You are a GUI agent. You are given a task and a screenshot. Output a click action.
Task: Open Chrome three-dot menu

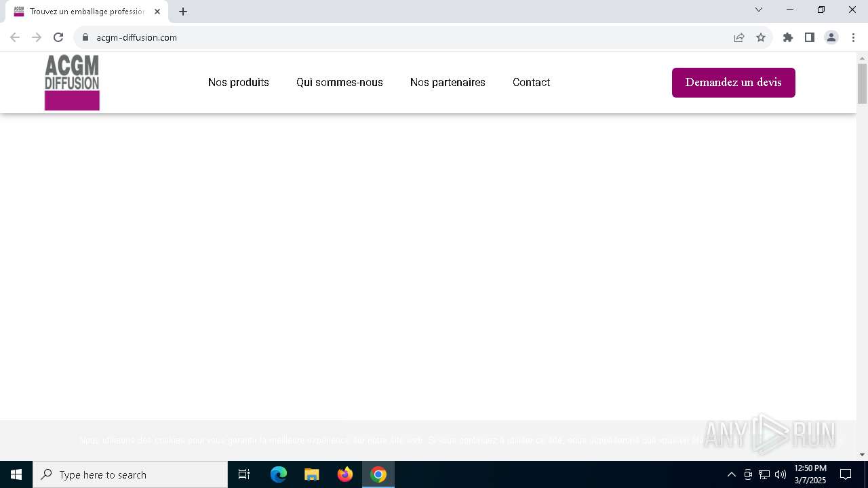[853, 37]
